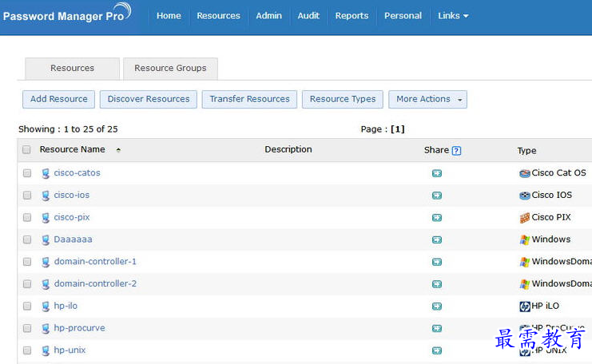Image resolution: width=592 pixels, height=364 pixels.
Task: Click the computer icon beside hp-unix
Action: (x=46, y=350)
